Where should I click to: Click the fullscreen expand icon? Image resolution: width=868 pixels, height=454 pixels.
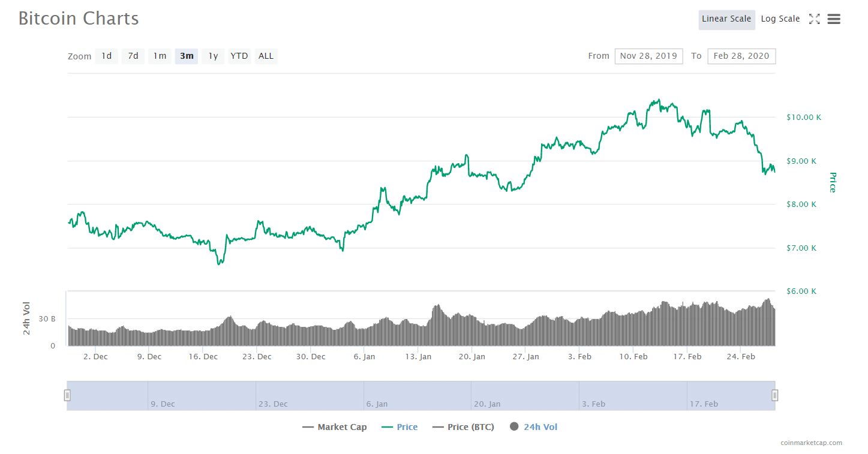coord(814,19)
